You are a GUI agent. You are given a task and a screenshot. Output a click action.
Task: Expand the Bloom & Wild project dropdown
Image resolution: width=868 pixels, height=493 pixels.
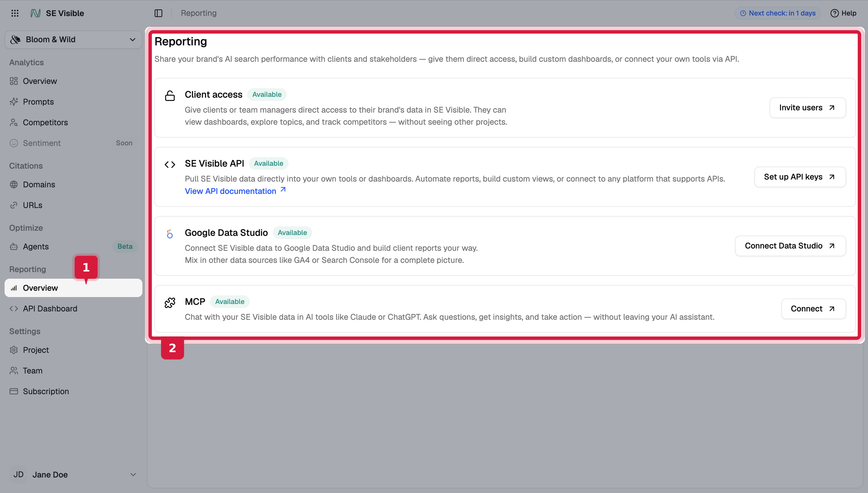pos(73,40)
